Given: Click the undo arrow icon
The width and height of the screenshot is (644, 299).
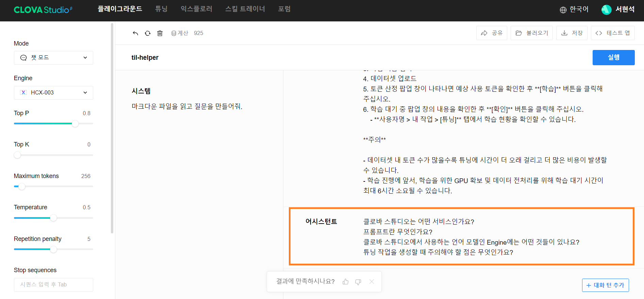Looking at the screenshot, I should click(x=135, y=33).
